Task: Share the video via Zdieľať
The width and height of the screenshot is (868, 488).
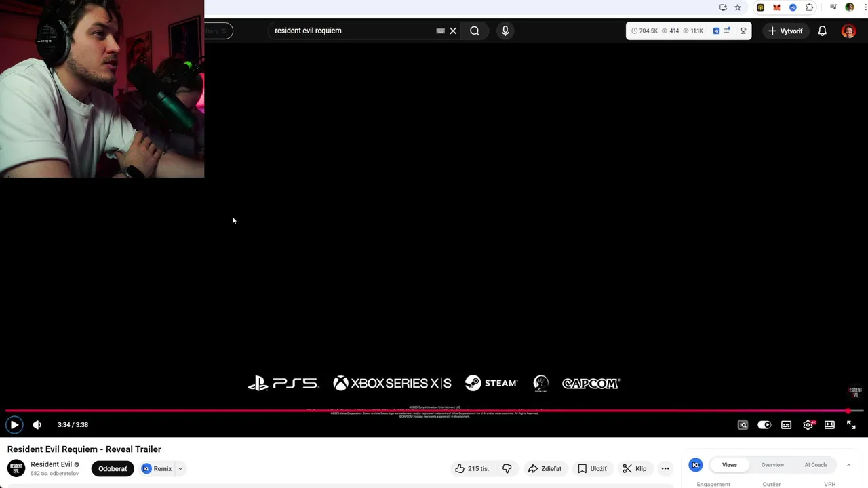Action: coord(545,468)
